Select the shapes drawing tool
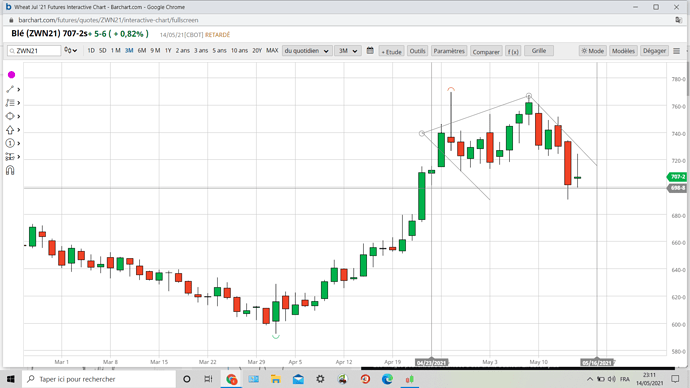Image resolution: width=690 pixels, height=388 pixels. click(10, 116)
